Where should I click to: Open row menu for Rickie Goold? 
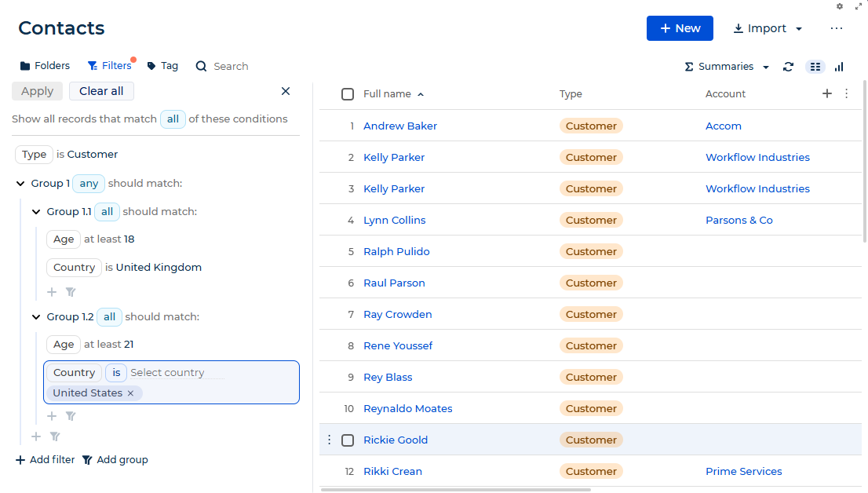click(x=330, y=440)
